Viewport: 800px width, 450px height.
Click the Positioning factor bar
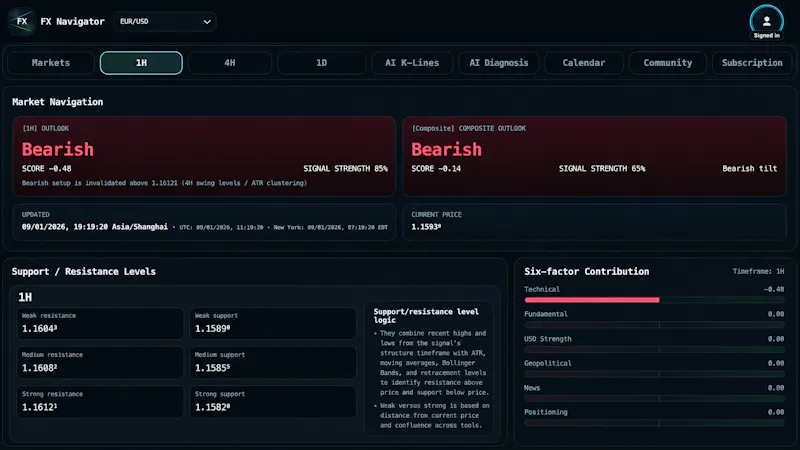654,423
